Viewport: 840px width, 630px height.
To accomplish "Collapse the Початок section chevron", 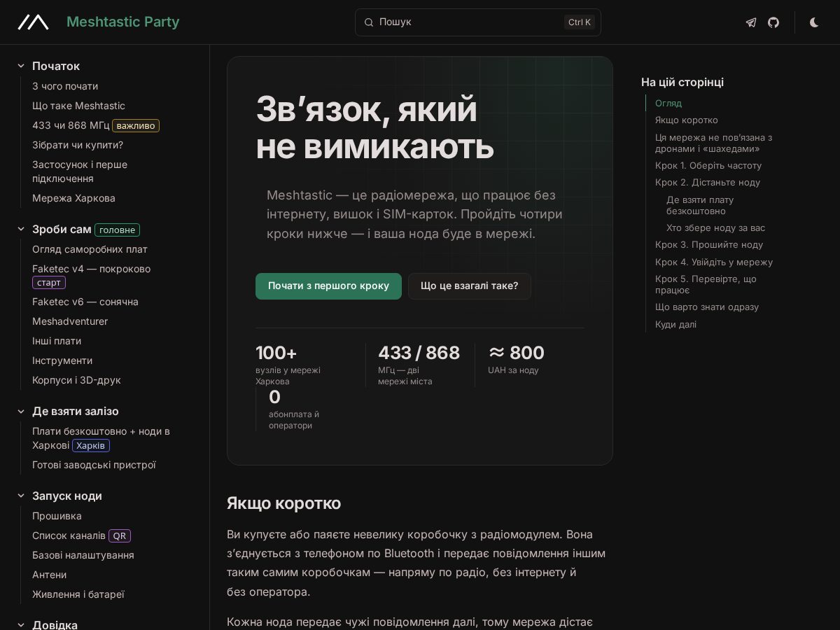I will coord(21,66).
